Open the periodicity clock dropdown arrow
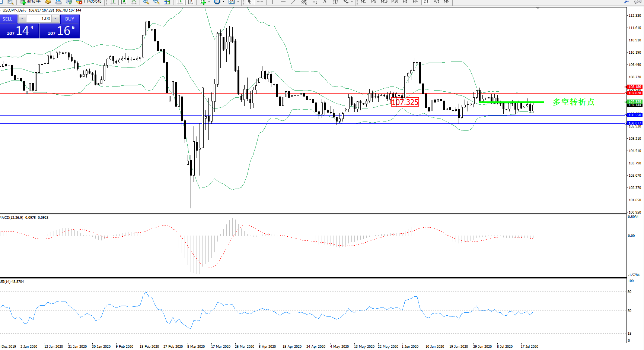Screen dimensions: 644x350 [x=223, y=2]
